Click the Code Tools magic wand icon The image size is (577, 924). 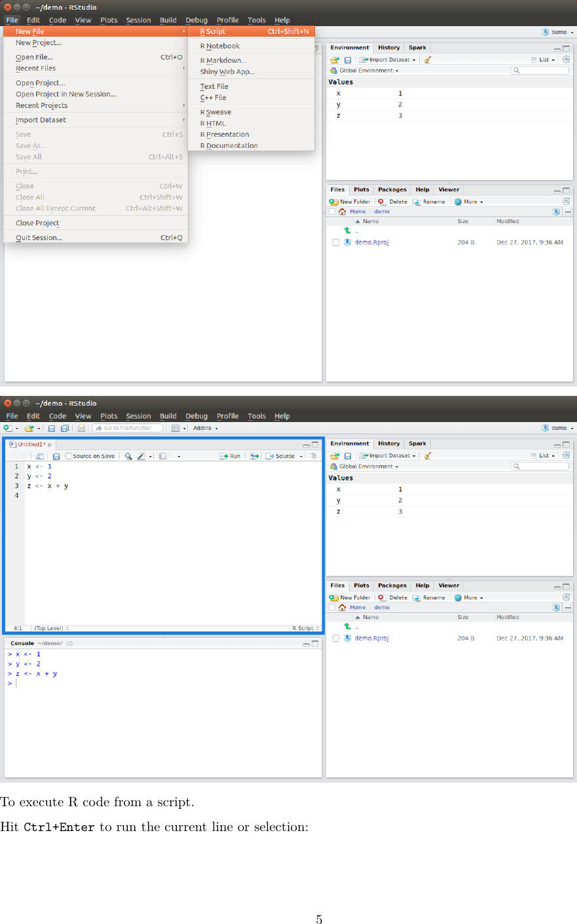pyautogui.click(x=141, y=456)
